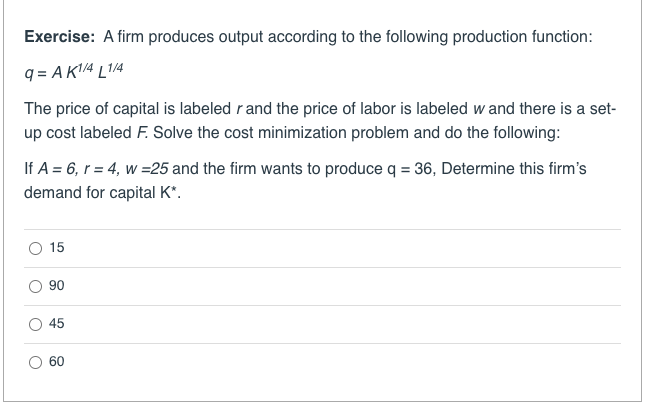Click the answer label text "15"
The image size is (646, 403).
click(x=56, y=247)
